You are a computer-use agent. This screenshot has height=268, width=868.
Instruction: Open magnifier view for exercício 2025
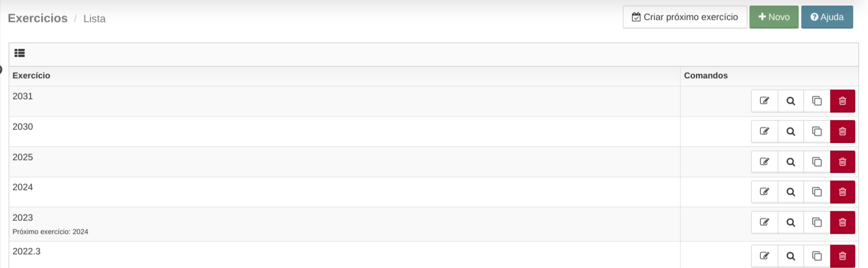pos(791,162)
